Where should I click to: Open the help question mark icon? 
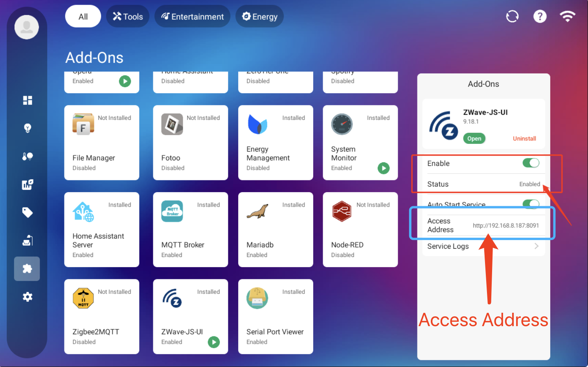click(x=540, y=17)
